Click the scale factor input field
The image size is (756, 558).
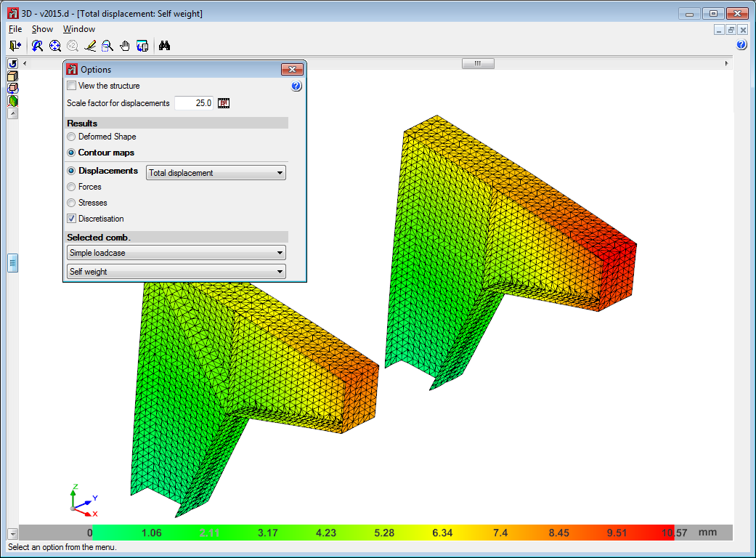194,103
